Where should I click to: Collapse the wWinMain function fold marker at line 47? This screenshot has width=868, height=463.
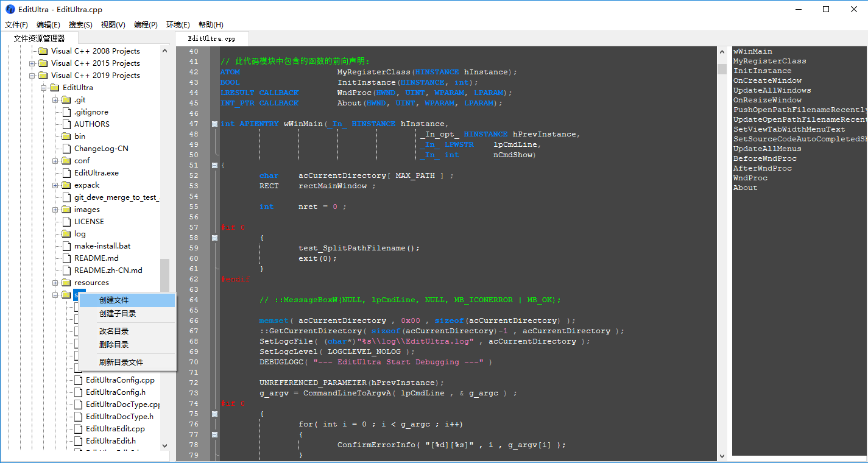[x=214, y=124]
